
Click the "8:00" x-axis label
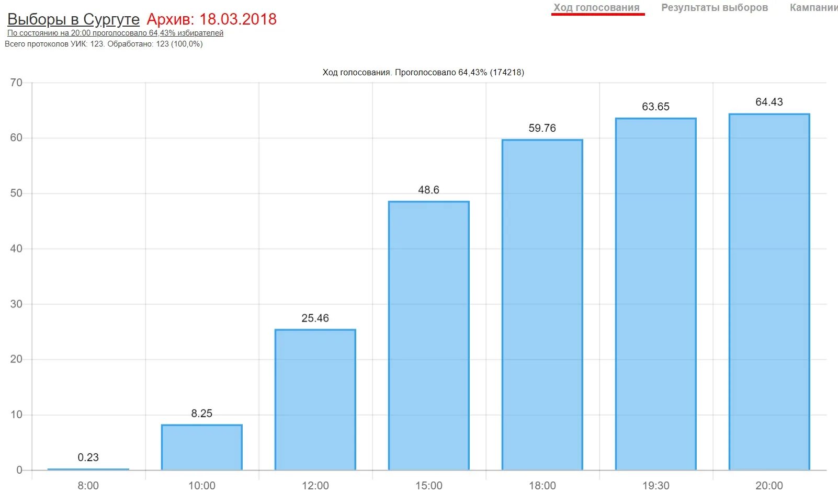tap(88, 485)
